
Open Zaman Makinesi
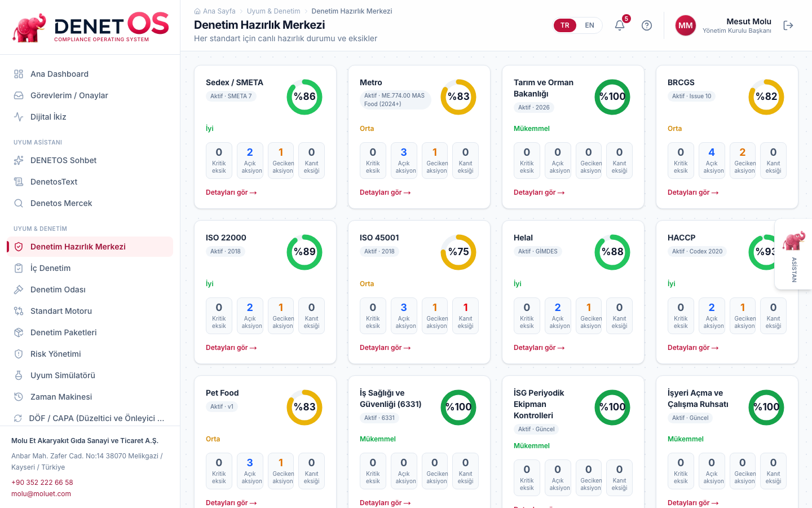90,397
